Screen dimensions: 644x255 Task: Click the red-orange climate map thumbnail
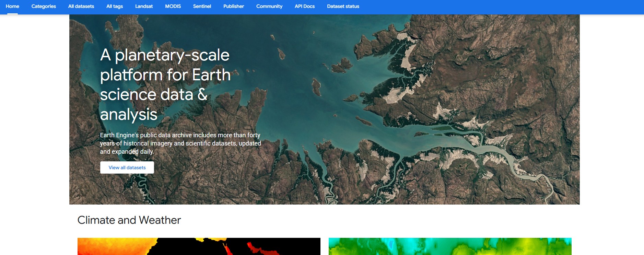pyautogui.click(x=199, y=246)
